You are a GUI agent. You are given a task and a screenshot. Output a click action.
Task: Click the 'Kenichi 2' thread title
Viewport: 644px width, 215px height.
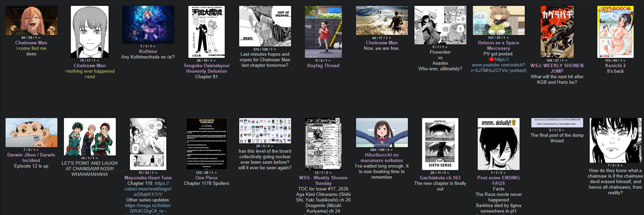(x=615, y=66)
